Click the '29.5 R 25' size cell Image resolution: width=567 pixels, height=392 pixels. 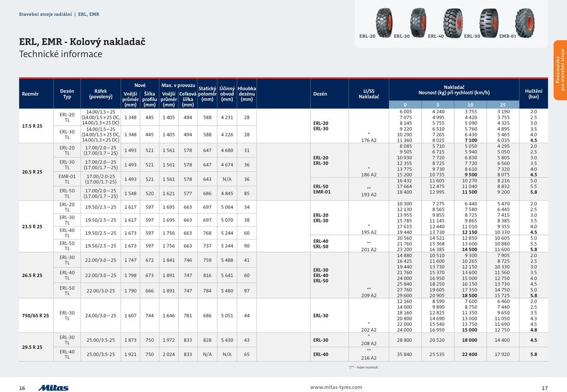pyautogui.click(x=32, y=347)
